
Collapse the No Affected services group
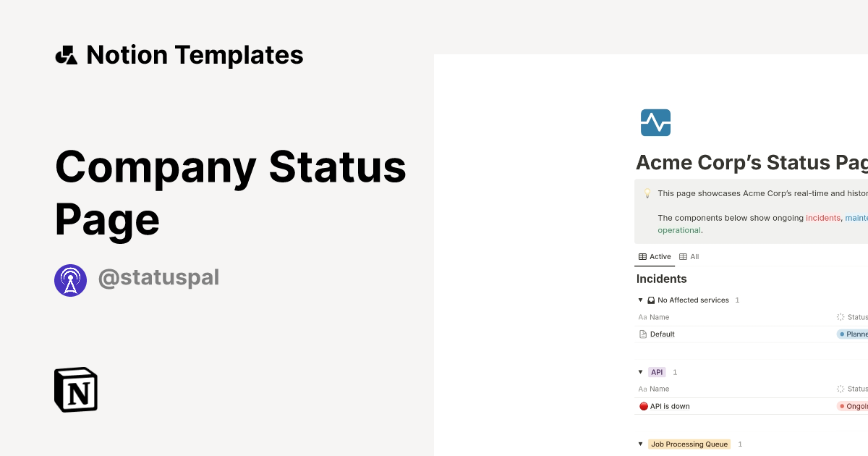click(640, 300)
